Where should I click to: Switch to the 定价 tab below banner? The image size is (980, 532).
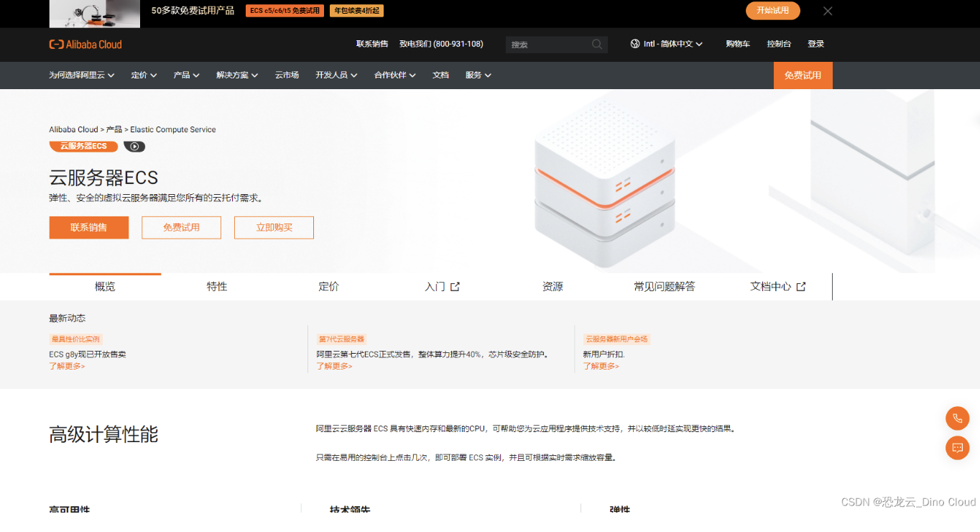[x=328, y=286]
